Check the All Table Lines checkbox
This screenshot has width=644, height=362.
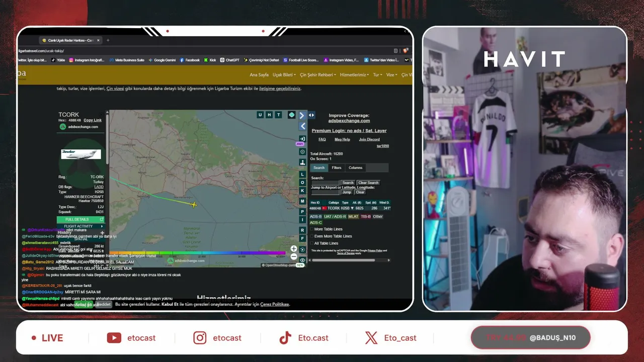point(311,243)
